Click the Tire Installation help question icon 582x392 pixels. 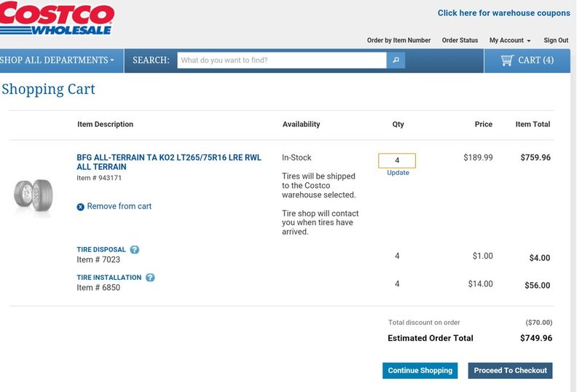150,278
